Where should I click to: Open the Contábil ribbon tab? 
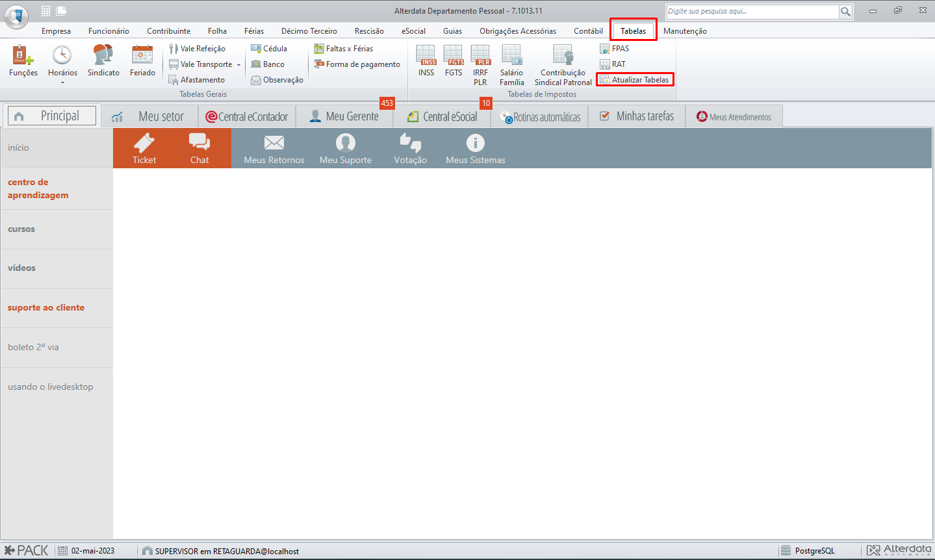588,31
